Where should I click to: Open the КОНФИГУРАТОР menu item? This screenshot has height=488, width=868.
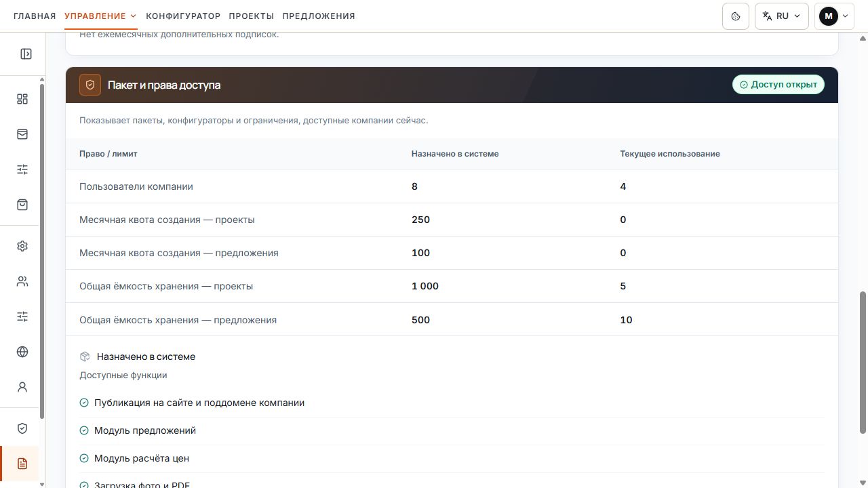pos(183,16)
